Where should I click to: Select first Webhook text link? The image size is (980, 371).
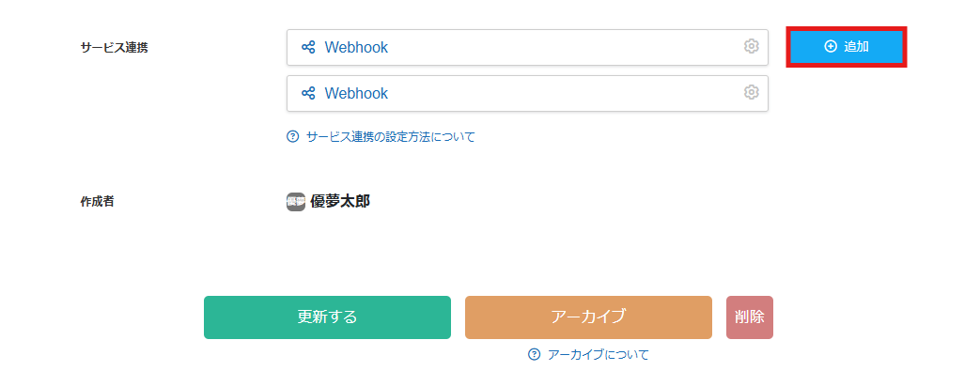(x=356, y=47)
